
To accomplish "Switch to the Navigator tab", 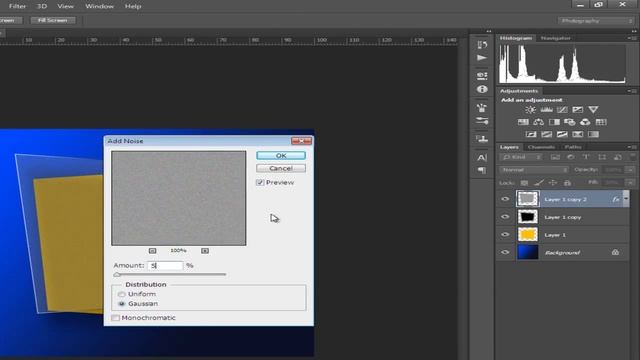I will click(x=556, y=38).
